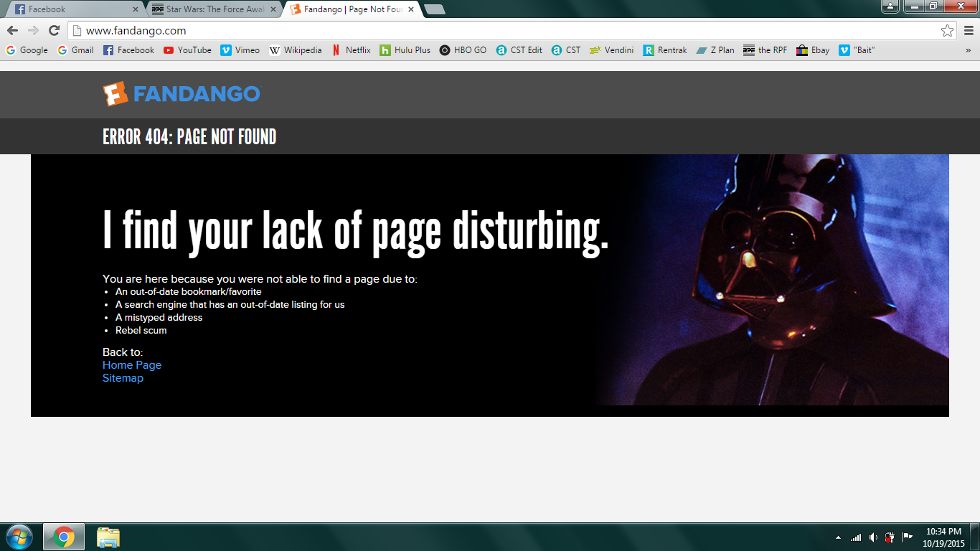Open the HBO GO bookmark
980x551 pixels.
pos(463,50)
